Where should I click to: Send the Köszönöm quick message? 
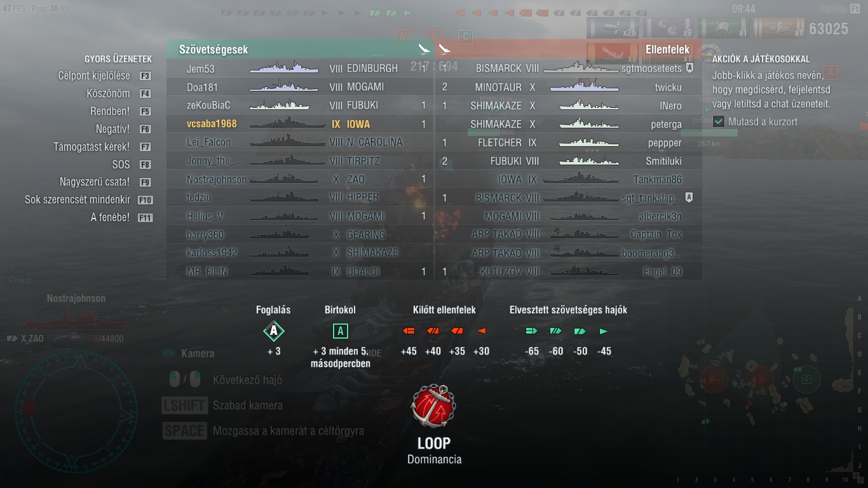119,93
